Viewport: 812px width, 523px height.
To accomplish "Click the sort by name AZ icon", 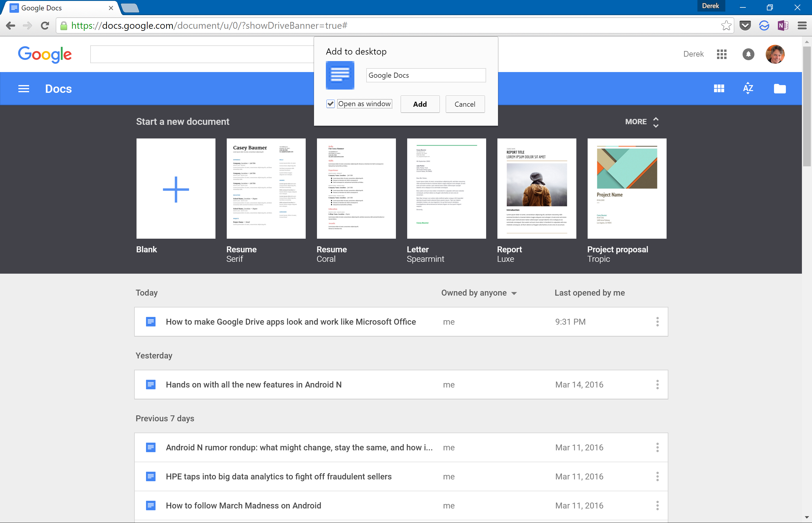I will (748, 89).
